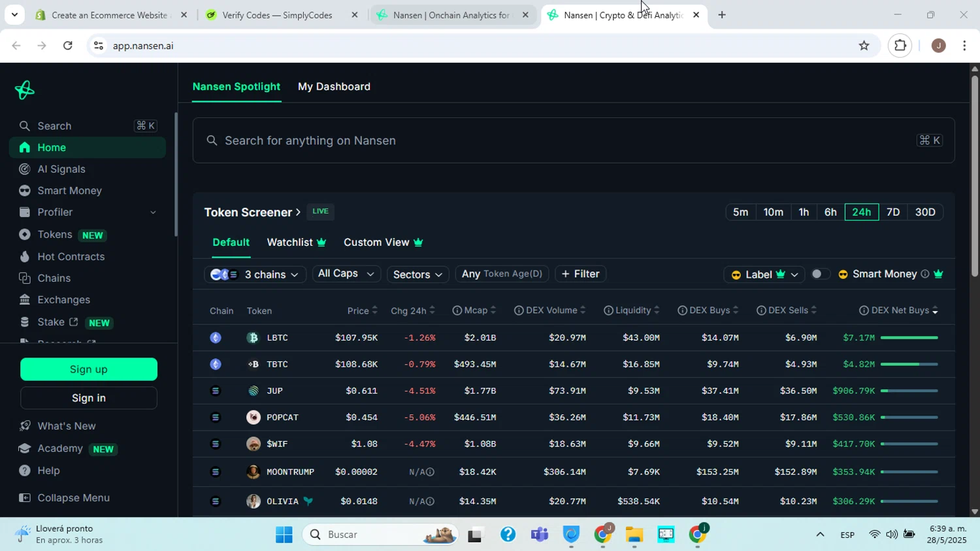Open the Label dropdown

[764, 275]
